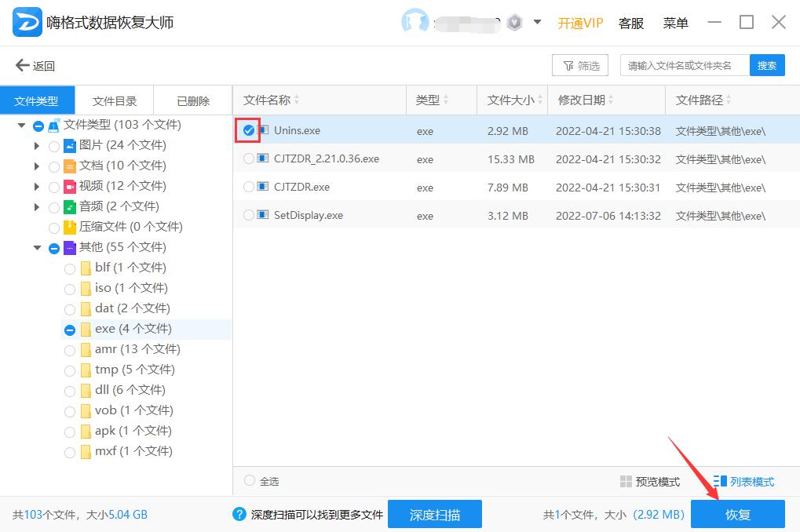Screen dimensions: 800x532
Task: Click the 筛选 filter funnel icon
Action: [567, 66]
